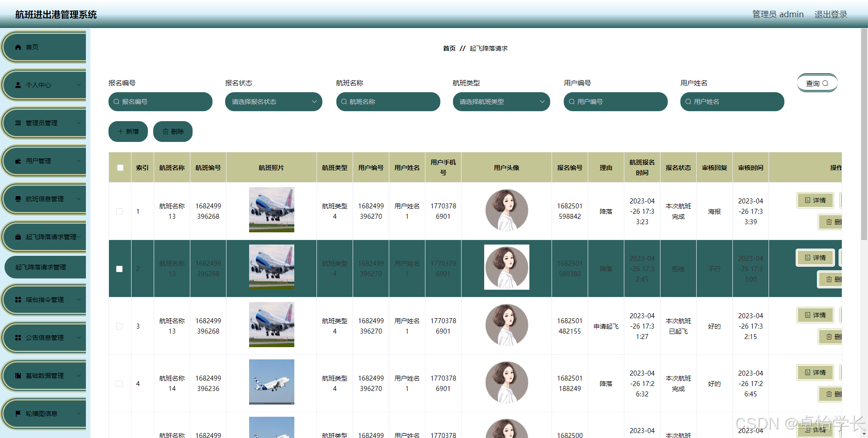Open the 请选择报名状态 dropdown
Screen dimensions: 868x438
pyautogui.click(x=274, y=102)
